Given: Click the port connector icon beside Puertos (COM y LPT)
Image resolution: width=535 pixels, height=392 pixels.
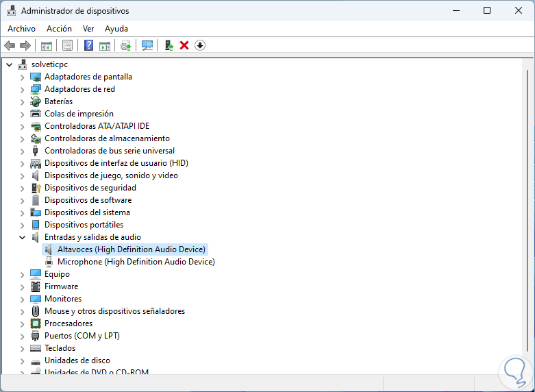Looking at the screenshot, I should [x=36, y=336].
